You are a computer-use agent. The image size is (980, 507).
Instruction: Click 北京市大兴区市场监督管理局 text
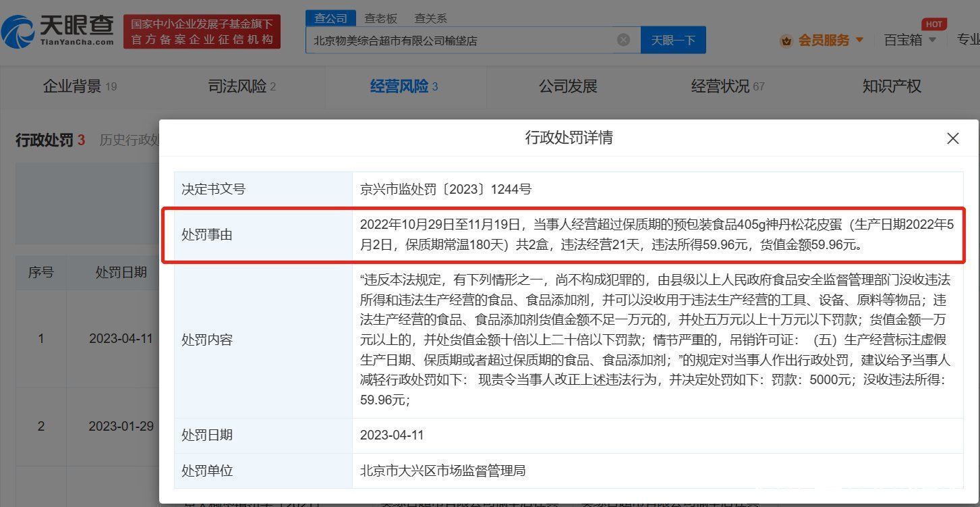442,471
